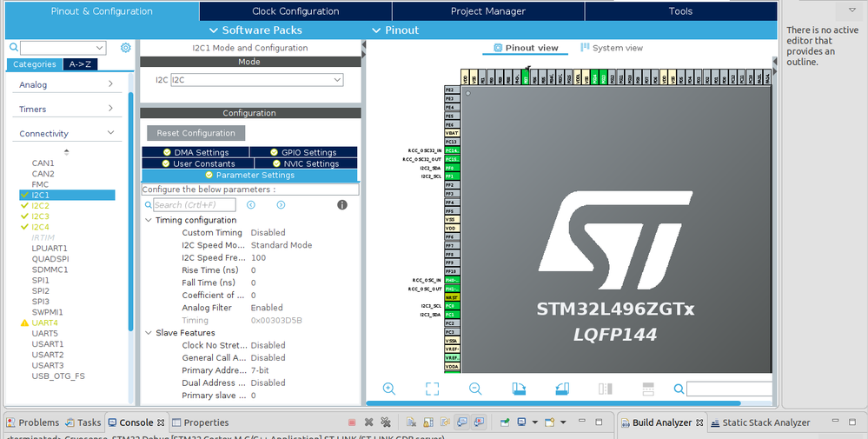Open the Tools tab

click(680, 11)
